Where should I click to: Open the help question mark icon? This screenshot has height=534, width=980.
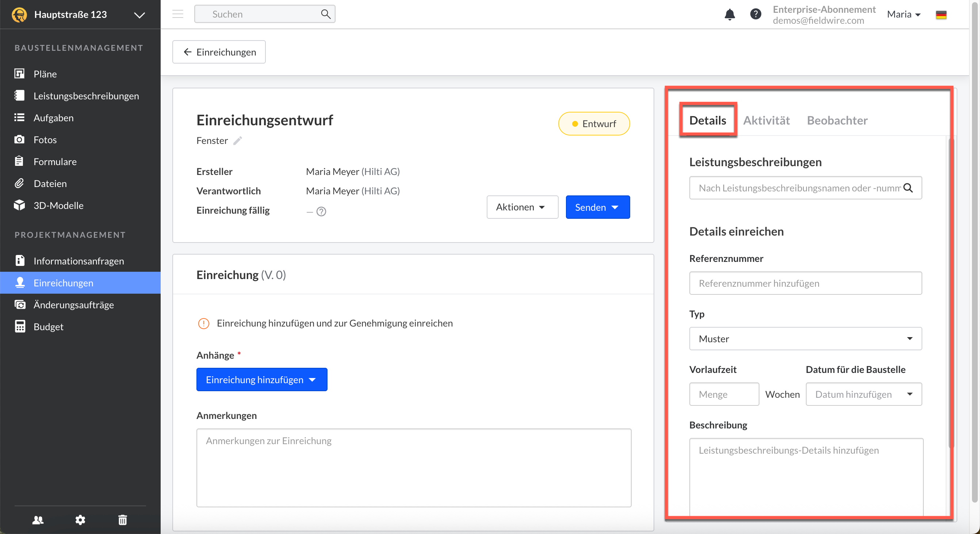pyautogui.click(x=755, y=15)
